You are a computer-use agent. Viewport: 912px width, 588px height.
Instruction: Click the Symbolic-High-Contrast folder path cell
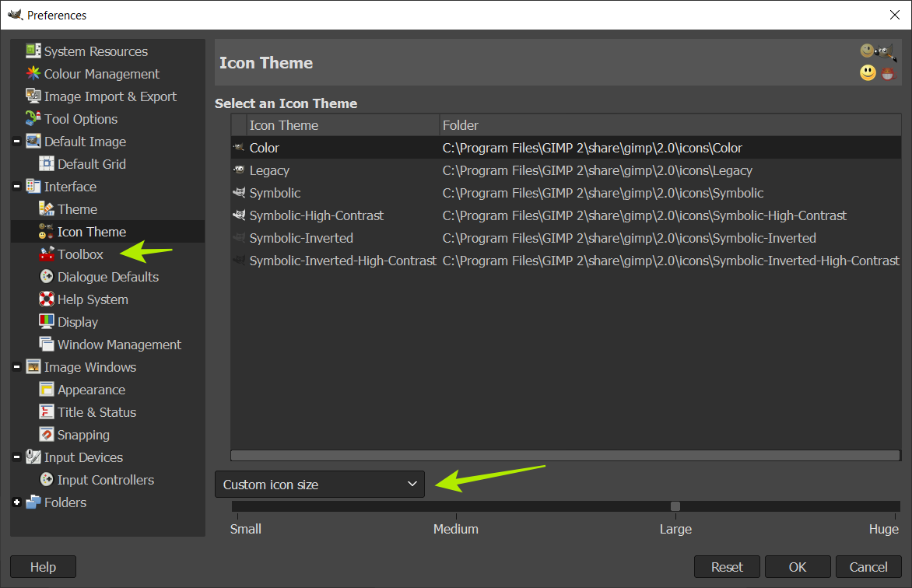click(x=644, y=215)
